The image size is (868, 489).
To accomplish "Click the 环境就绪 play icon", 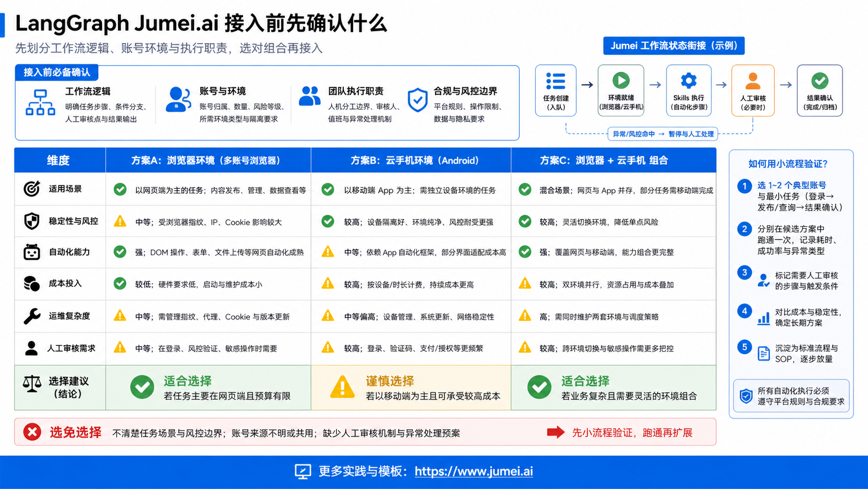I will click(621, 81).
